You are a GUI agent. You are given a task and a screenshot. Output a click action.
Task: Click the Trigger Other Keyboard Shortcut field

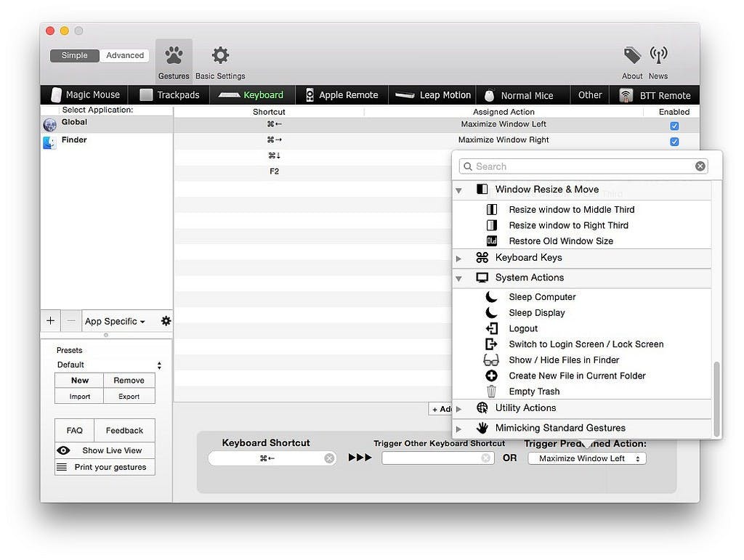point(437,458)
